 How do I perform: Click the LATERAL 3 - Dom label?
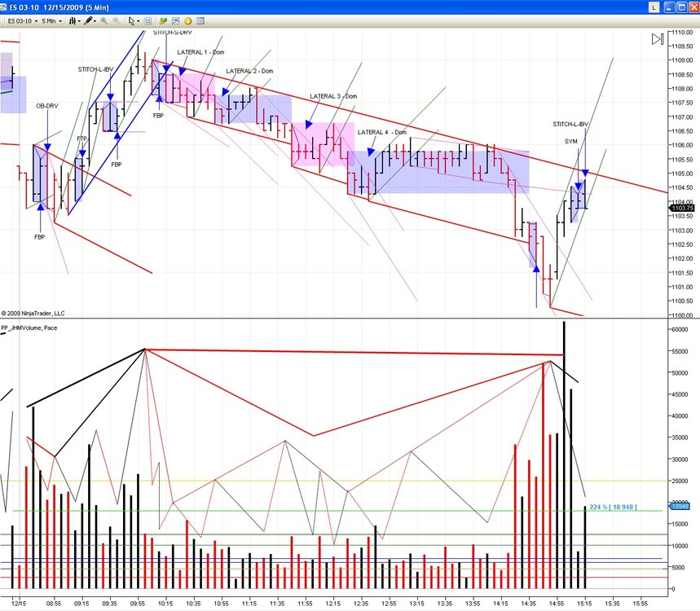click(333, 96)
